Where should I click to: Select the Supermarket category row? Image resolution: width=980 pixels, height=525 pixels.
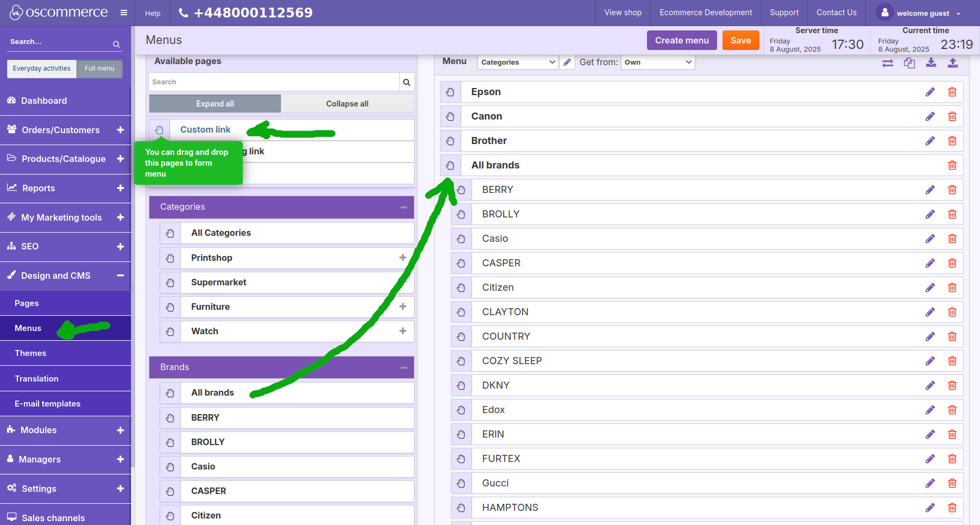pyautogui.click(x=287, y=283)
